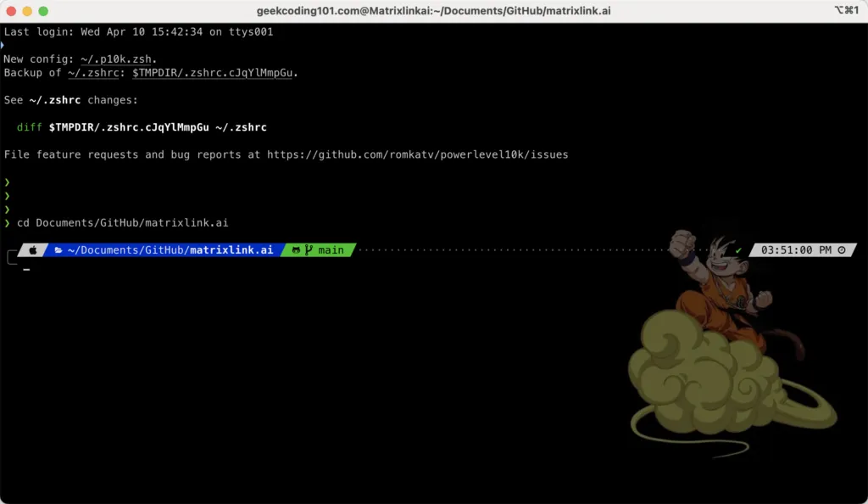868x504 pixels.
Task: Click the main branch name segment
Action: (x=331, y=250)
